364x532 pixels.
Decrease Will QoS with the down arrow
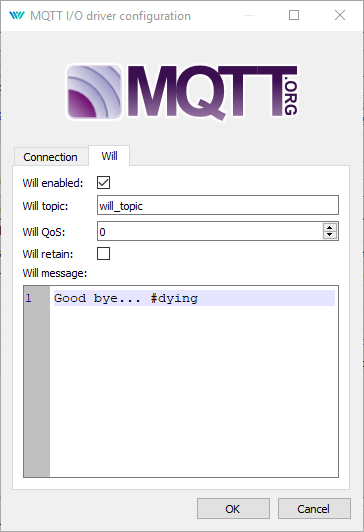tap(330, 235)
